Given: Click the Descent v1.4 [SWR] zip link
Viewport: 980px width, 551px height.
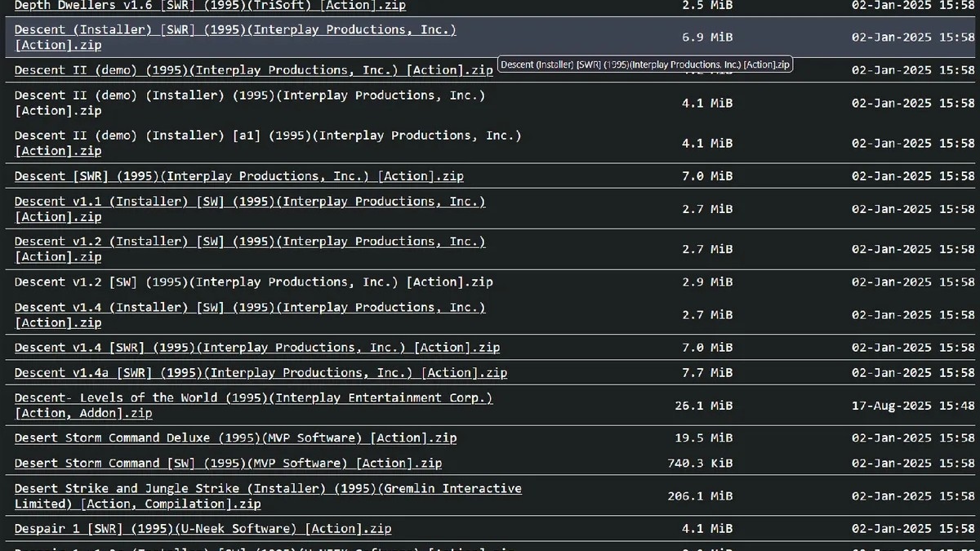Looking at the screenshot, I should click(x=256, y=348).
